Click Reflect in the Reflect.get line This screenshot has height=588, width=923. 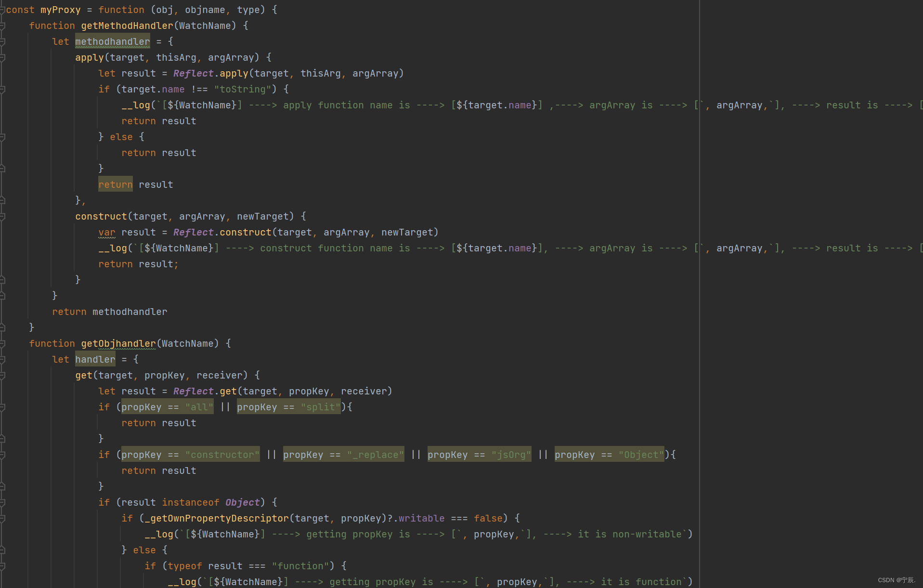click(x=194, y=391)
